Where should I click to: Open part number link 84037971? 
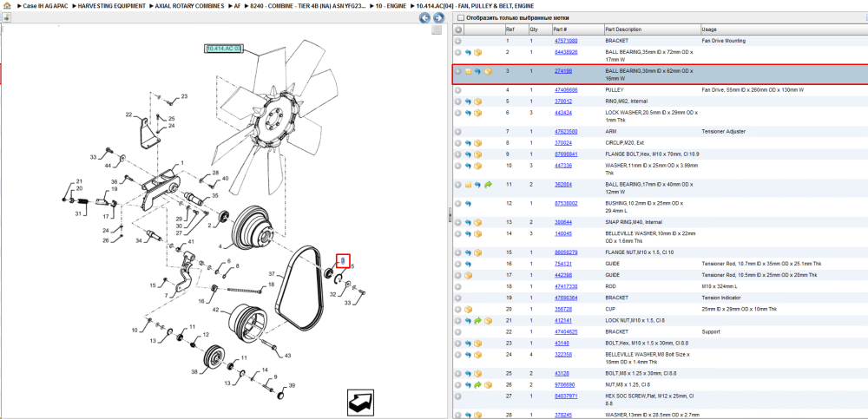pyautogui.click(x=566, y=396)
